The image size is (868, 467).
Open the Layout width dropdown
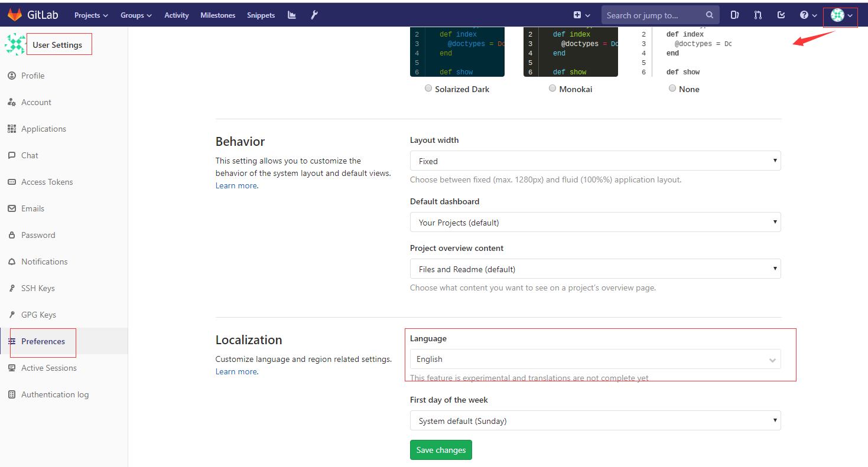[x=595, y=161]
